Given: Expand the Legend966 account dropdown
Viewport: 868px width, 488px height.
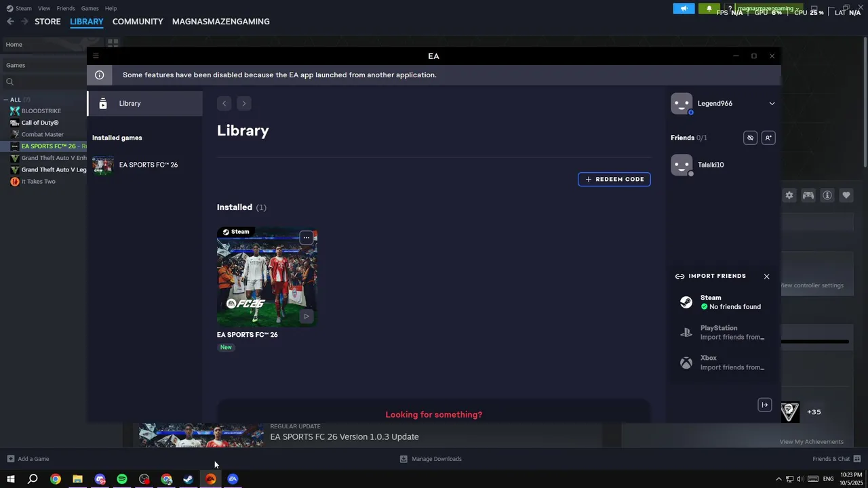Looking at the screenshot, I should tap(772, 104).
